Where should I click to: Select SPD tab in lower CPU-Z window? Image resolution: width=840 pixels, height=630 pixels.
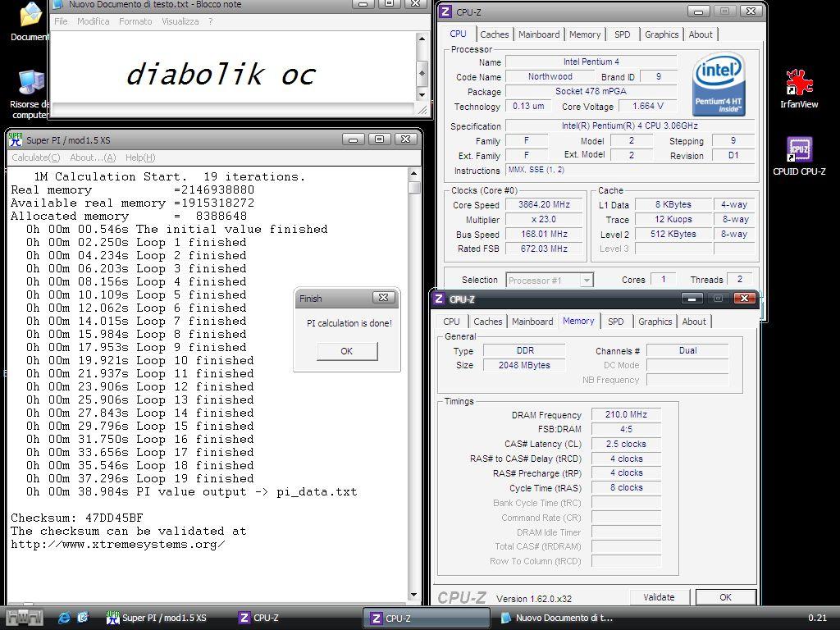tap(615, 322)
